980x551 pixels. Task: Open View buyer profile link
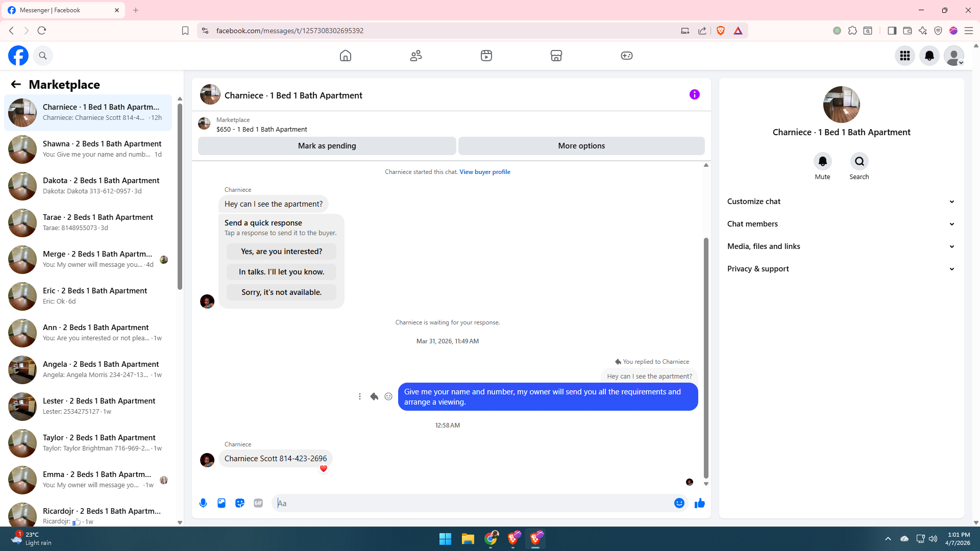click(x=485, y=172)
